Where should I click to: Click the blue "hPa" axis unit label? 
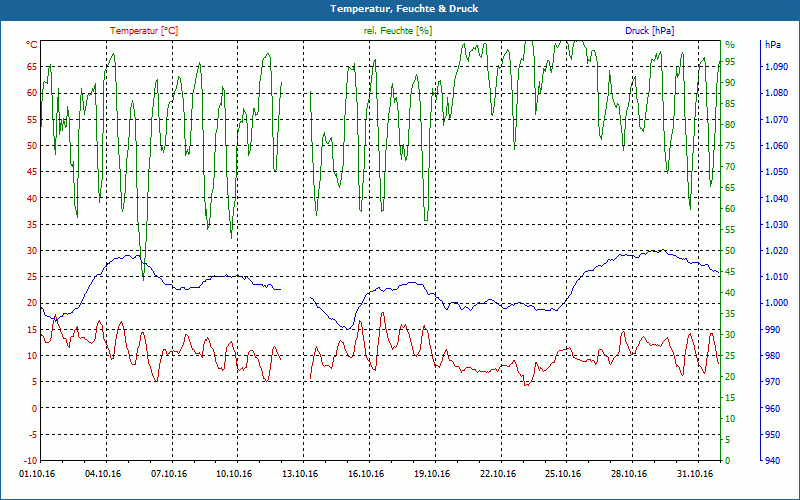772,44
